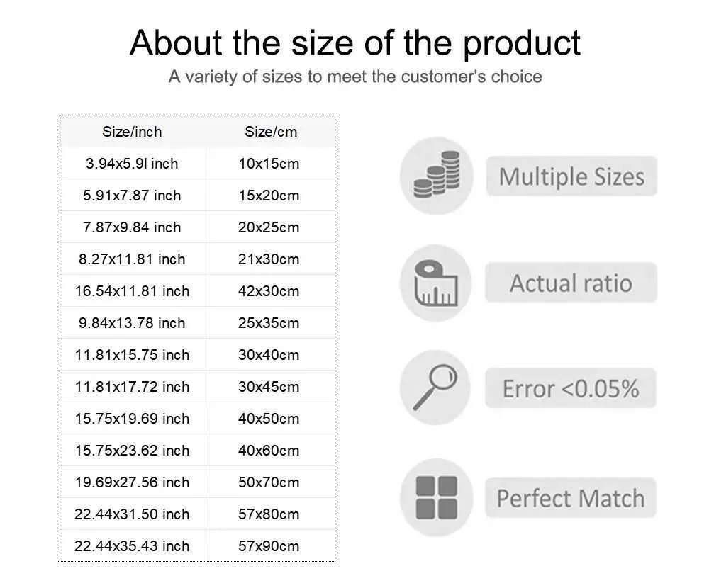Image resolution: width=709 pixels, height=588 pixels.
Task: Click the variety of sizes subtitle
Action: pyautogui.click(x=355, y=77)
